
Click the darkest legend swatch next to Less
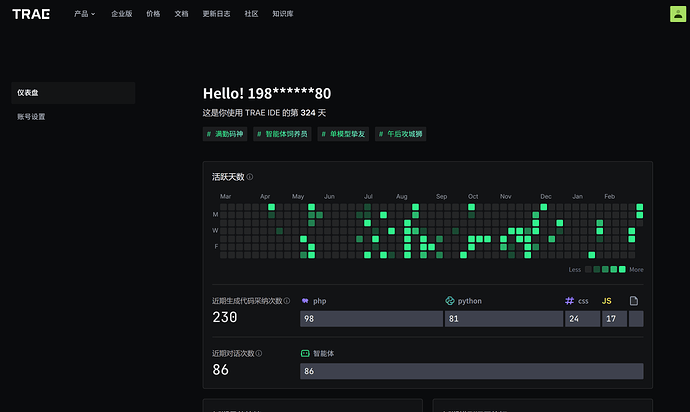tap(588, 269)
